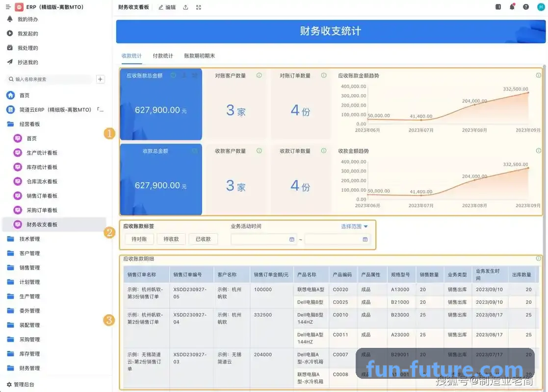Click the start date input field
The width and height of the screenshot is (548, 392).
[264, 240]
